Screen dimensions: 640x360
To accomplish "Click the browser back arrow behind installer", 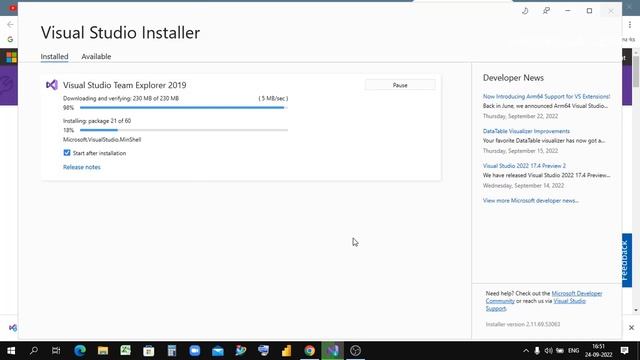I will pyautogui.click(x=10, y=24).
